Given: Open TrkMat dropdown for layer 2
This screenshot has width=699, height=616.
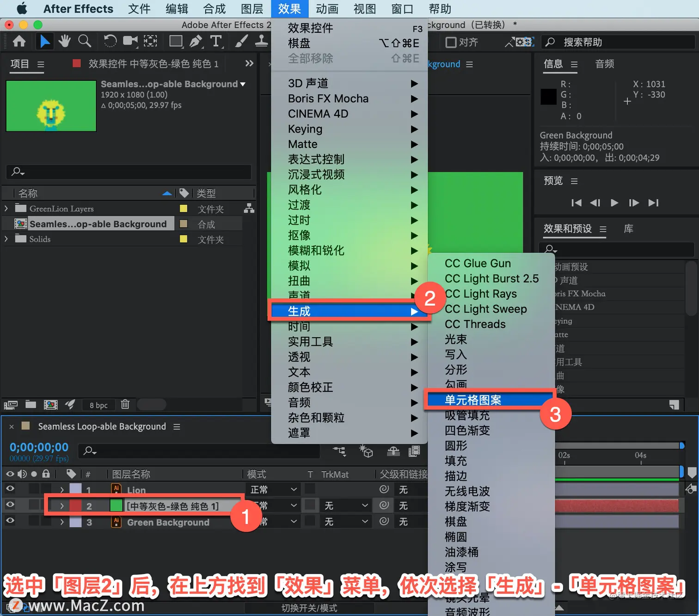Looking at the screenshot, I should 345,505.
